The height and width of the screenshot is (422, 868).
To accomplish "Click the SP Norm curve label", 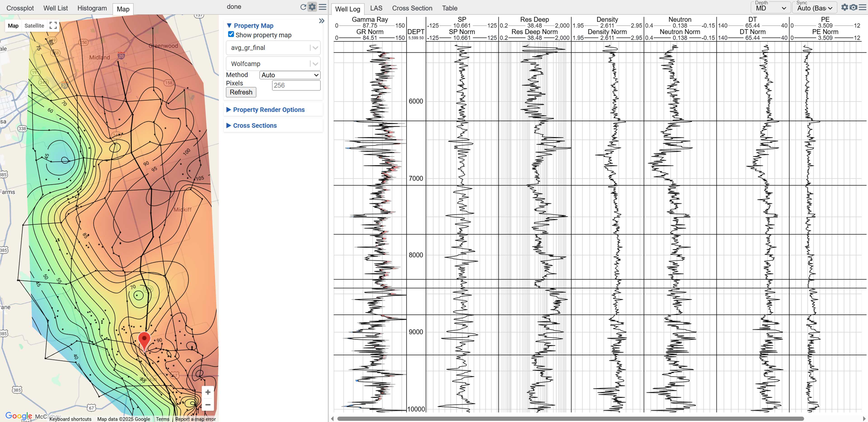I will 462,32.
